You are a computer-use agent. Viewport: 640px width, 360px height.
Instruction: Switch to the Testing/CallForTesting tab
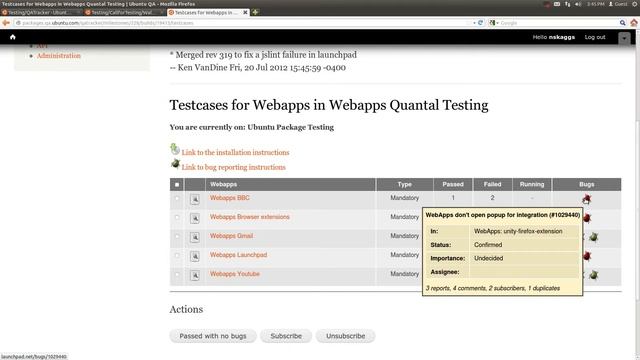point(124,12)
